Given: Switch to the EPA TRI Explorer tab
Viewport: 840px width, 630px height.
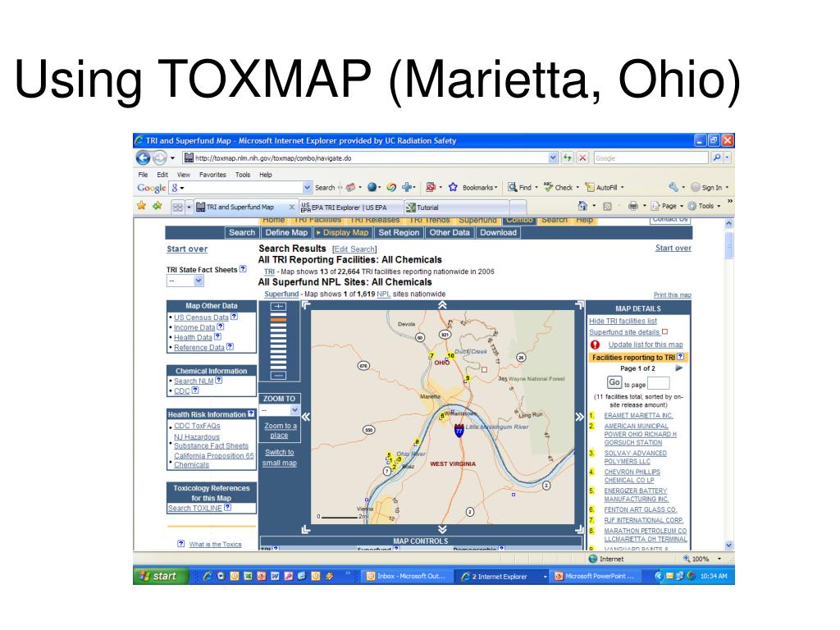Looking at the screenshot, I should tap(349, 208).
